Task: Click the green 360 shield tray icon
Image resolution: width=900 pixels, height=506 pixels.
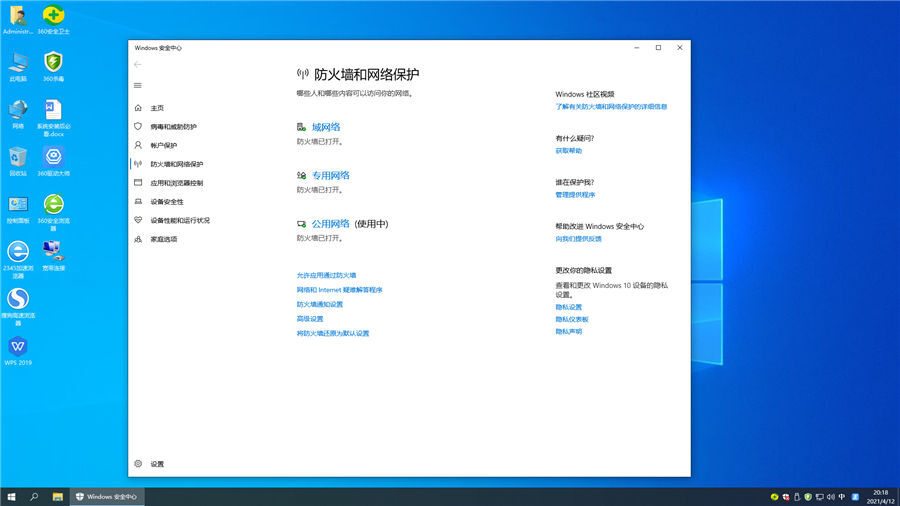Action: tap(808, 497)
